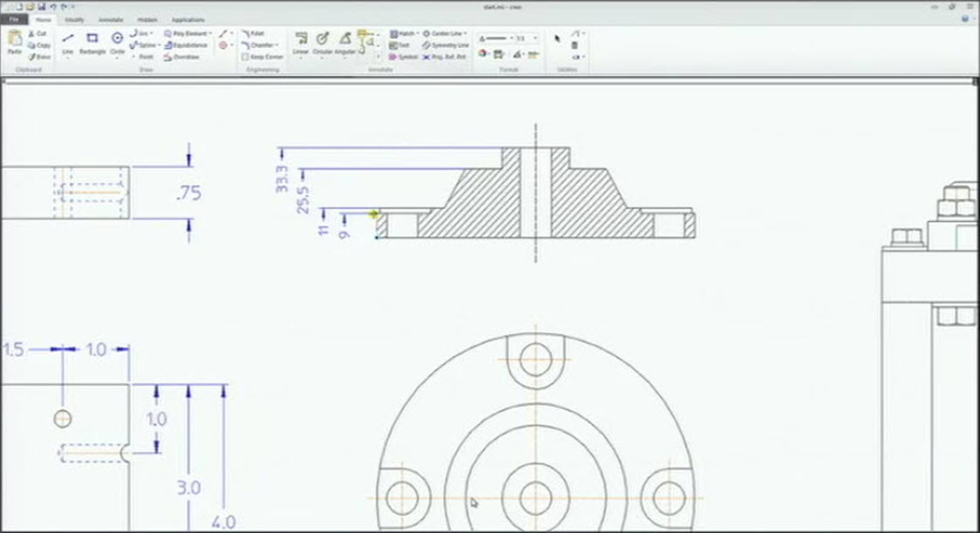
Task: Select the Circular dimension tool
Action: [x=323, y=43]
